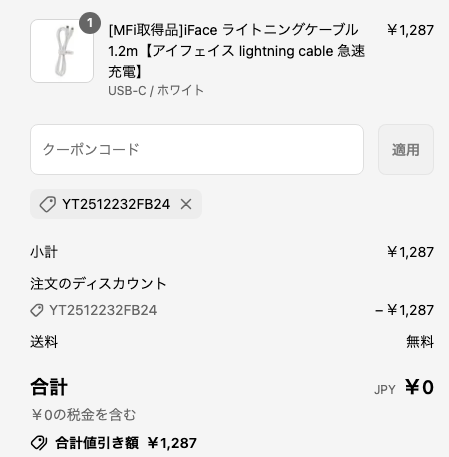The width and height of the screenshot is (449, 457).
Task: Click the YT2512232FB24 text in the coupon chip
Action: coord(116,204)
